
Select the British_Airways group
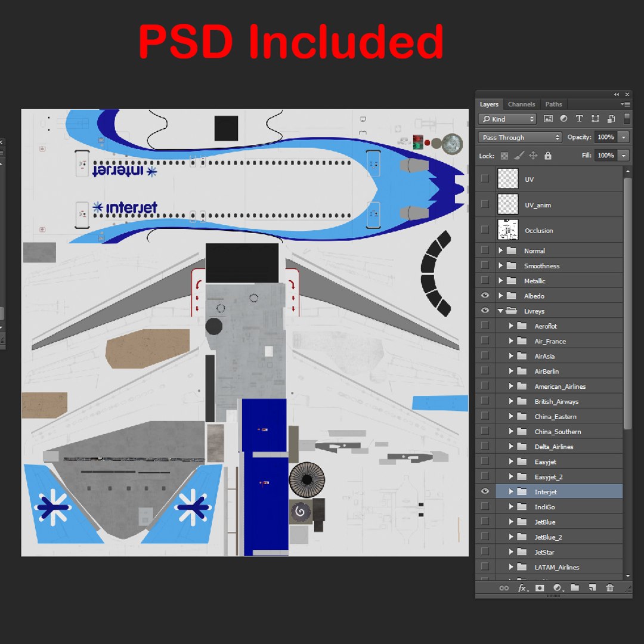[559, 401]
